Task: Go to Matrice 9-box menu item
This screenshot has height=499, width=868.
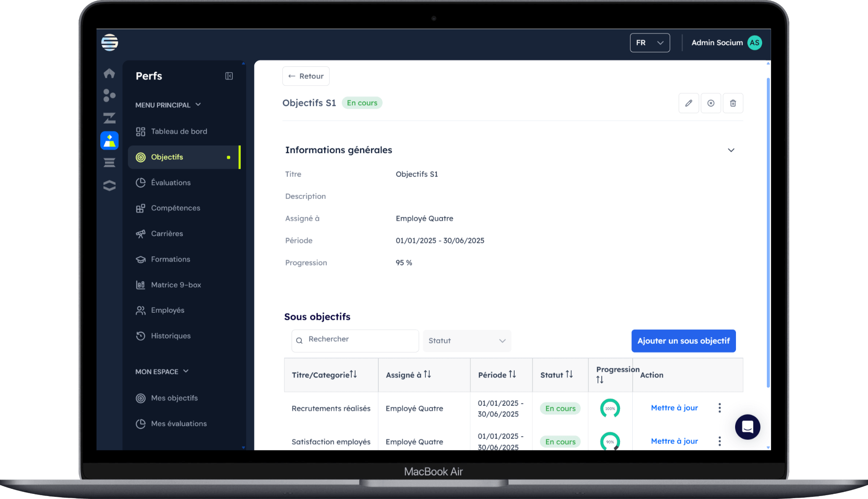Action: pyautogui.click(x=176, y=285)
